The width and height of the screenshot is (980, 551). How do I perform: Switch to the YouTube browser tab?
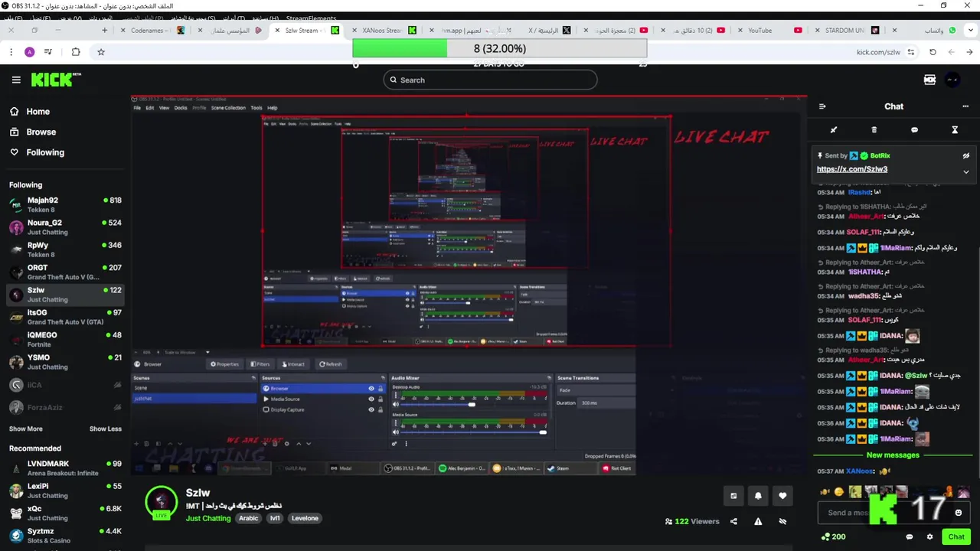[x=769, y=31]
